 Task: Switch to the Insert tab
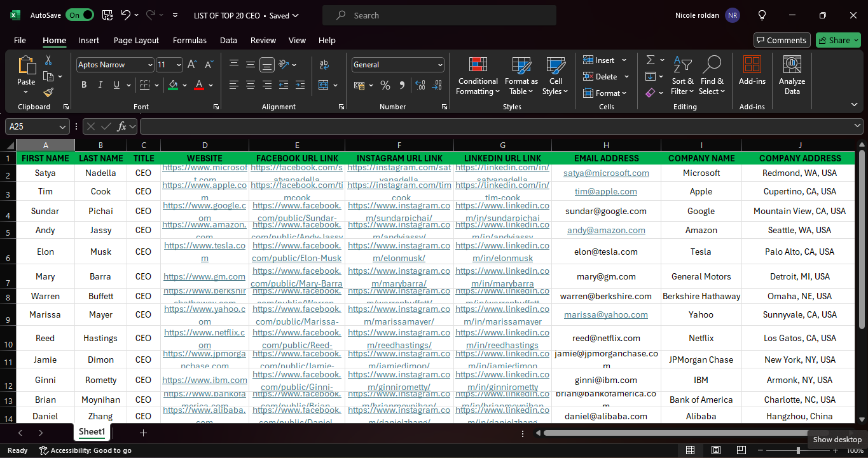tap(89, 40)
